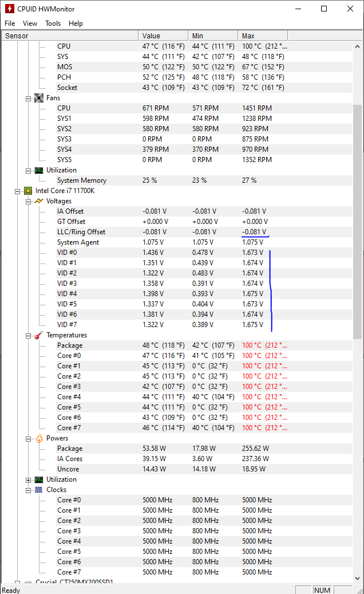Collapse the Temperatures group minus box
The width and height of the screenshot is (364, 594).
pos(28,335)
